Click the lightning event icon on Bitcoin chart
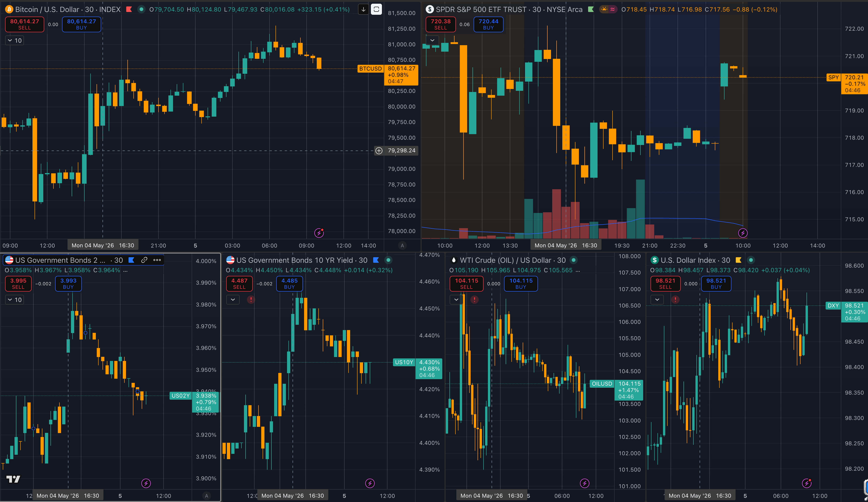The height and width of the screenshot is (502, 868). [319, 233]
